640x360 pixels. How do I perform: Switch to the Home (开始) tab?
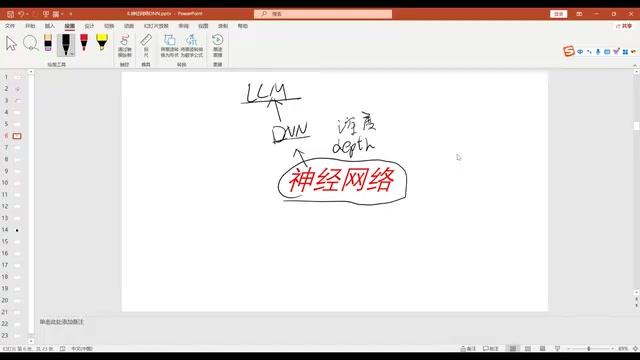(x=30, y=26)
